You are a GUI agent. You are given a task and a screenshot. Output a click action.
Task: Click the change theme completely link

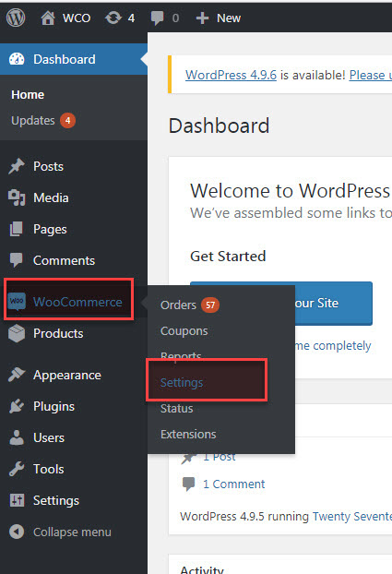pyautogui.click(x=333, y=345)
